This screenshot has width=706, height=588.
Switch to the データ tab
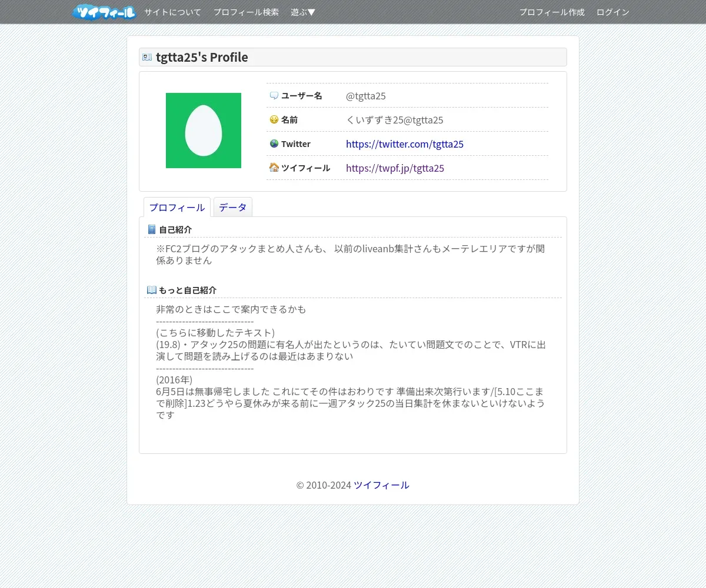pyautogui.click(x=233, y=208)
